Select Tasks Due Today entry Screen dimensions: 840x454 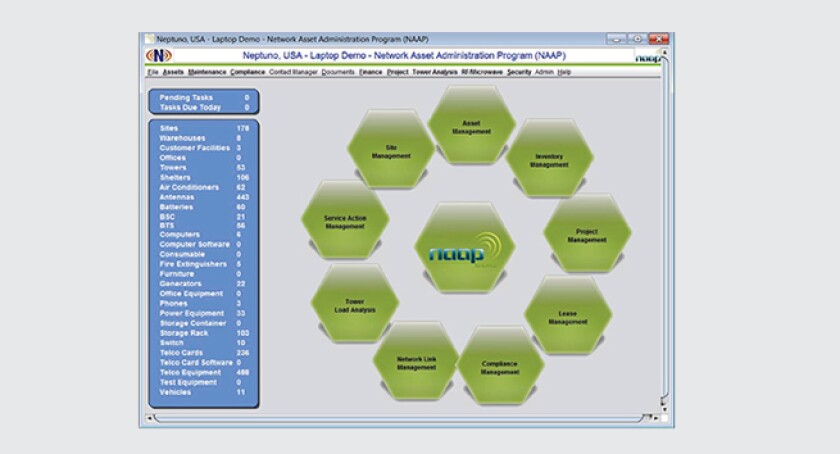click(x=204, y=107)
